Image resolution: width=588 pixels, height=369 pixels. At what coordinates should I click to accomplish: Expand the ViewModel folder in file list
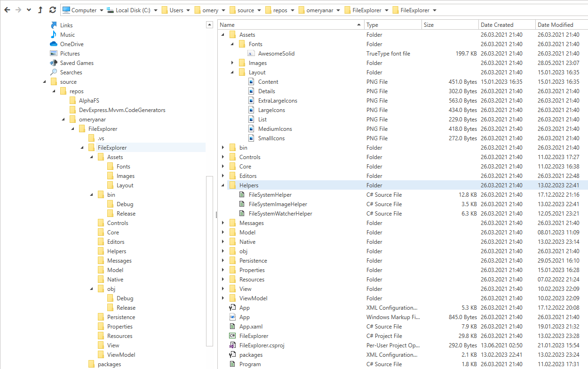click(223, 298)
